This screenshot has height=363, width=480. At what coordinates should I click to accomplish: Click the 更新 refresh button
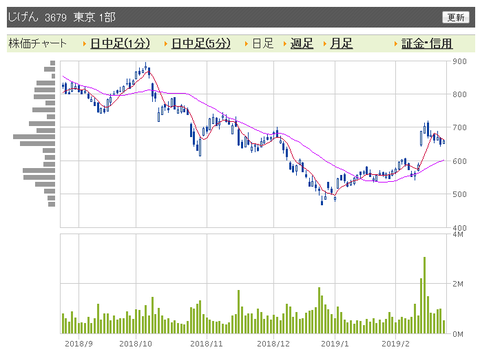click(x=456, y=17)
